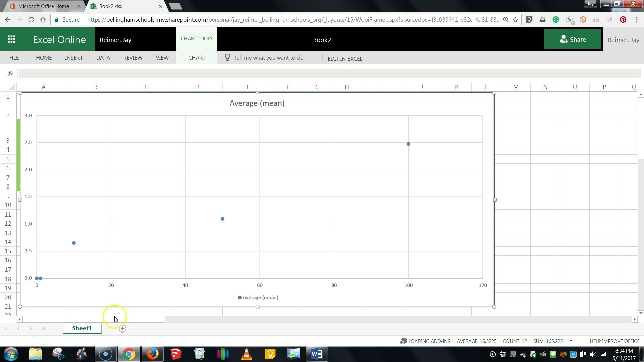
Task: Click the Pinterest extension icon
Action: [x=623, y=20]
